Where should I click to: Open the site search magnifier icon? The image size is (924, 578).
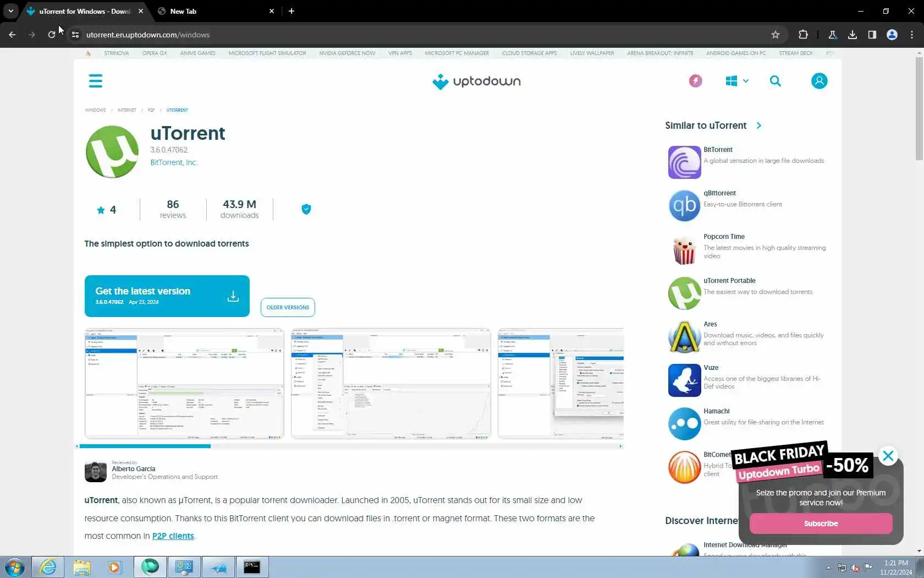click(776, 81)
